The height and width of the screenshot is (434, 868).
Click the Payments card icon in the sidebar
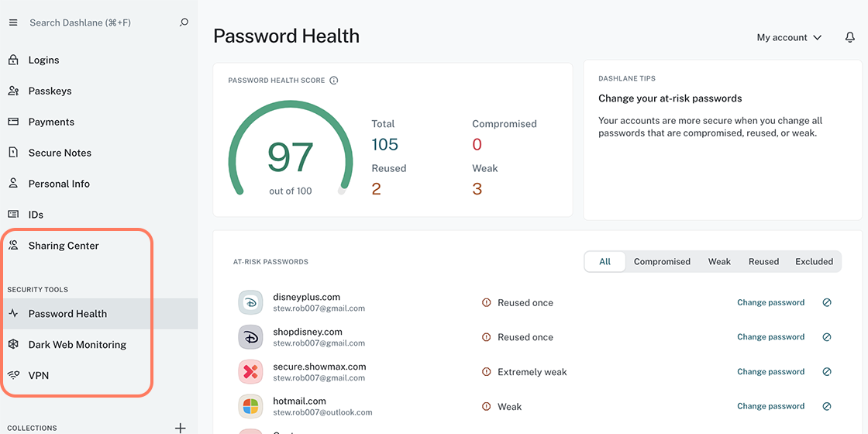pyautogui.click(x=13, y=122)
